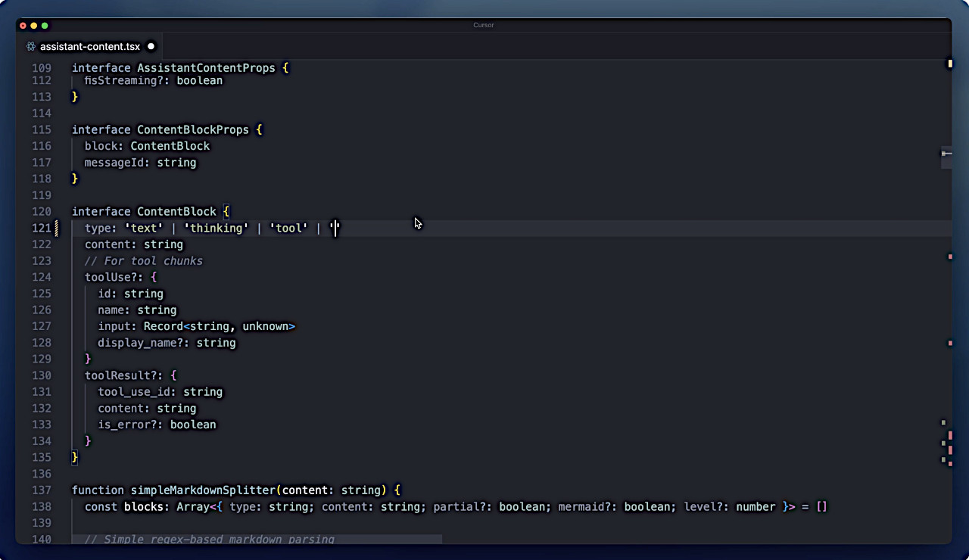The height and width of the screenshot is (560, 969).
Task: Click the scrollbar thumb in the right gutter
Action: 946,154
